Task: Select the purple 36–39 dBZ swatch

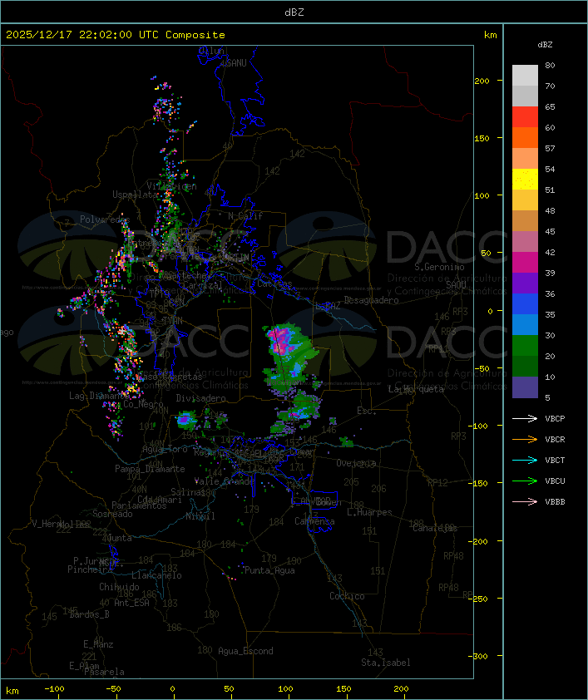Action: click(525, 283)
